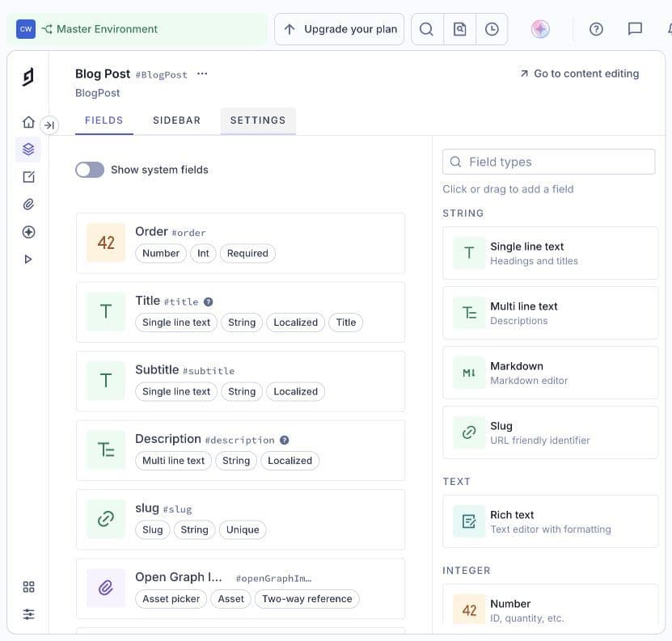
Task: Focus the Field types search box
Action: tap(548, 162)
